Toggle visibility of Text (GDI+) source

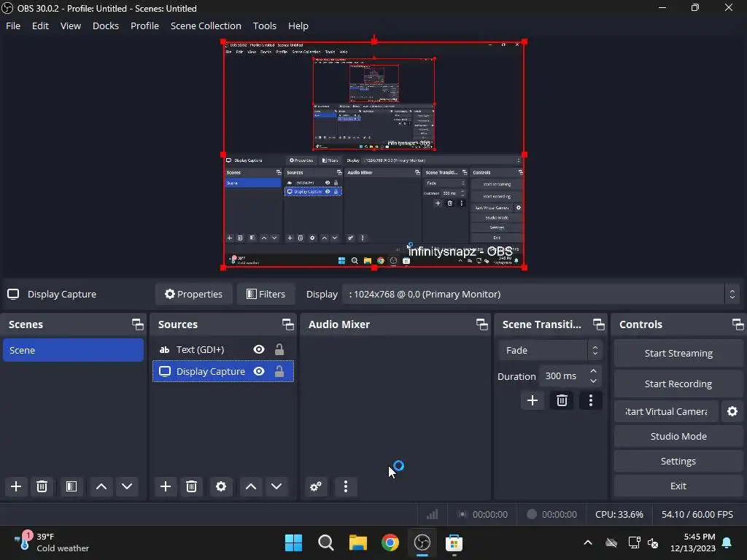pos(259,349)
